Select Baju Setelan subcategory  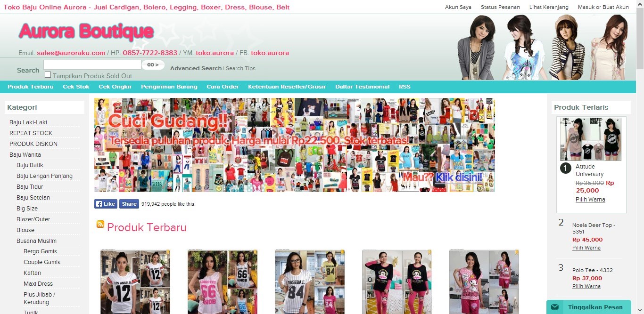[x=33, y=198]
